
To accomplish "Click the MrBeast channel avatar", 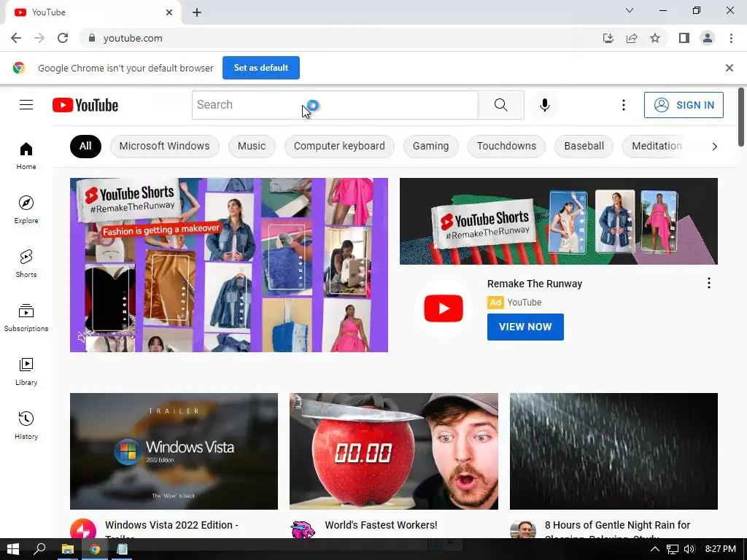I will point(303,529).
